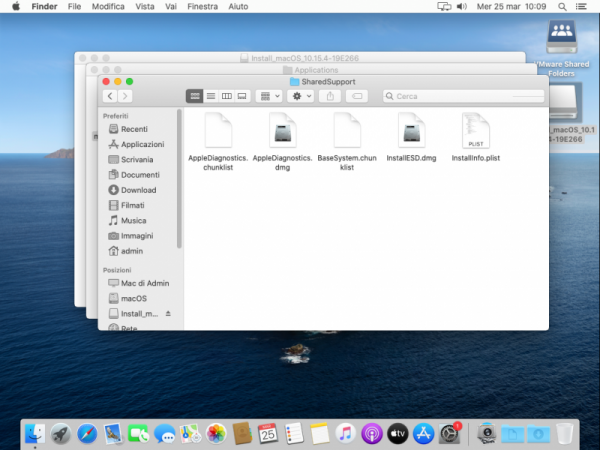The height and width of the screenshot is (450, 600).
Task: Open the gear action menu dropdown
Action: tap(301, 96)
